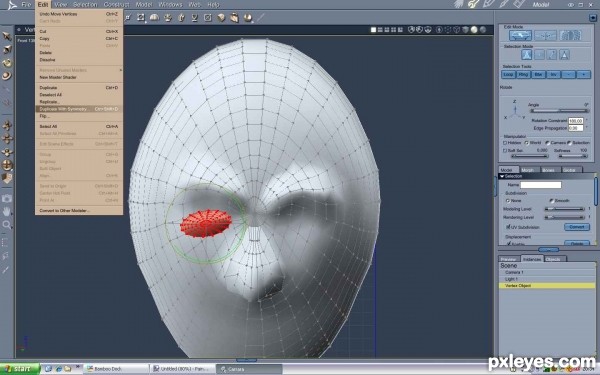This screenshot has height=375, width=600.
Task: Click the Name input field
Action: [x=541, y=185]
